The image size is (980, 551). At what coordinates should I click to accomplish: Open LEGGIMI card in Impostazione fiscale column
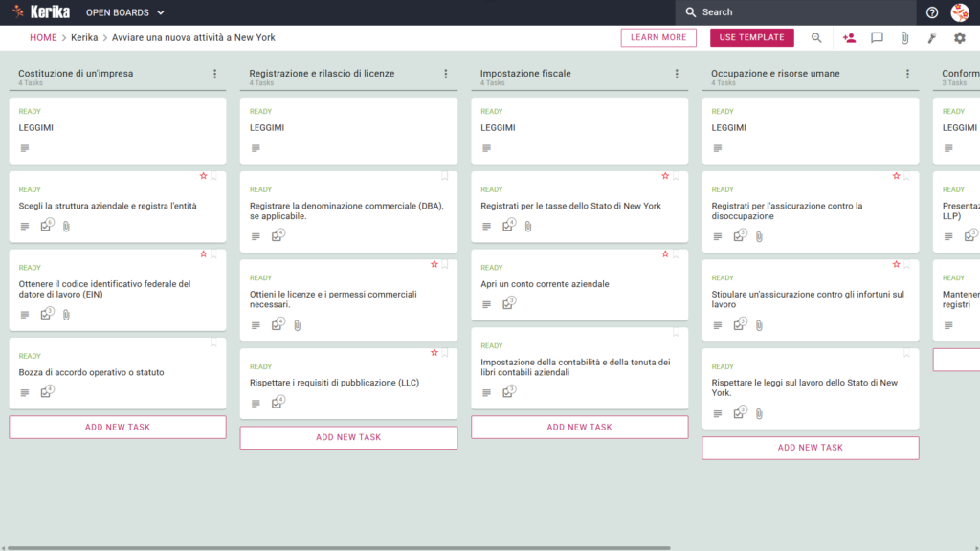pyautogui.click(x=579, y=130)
